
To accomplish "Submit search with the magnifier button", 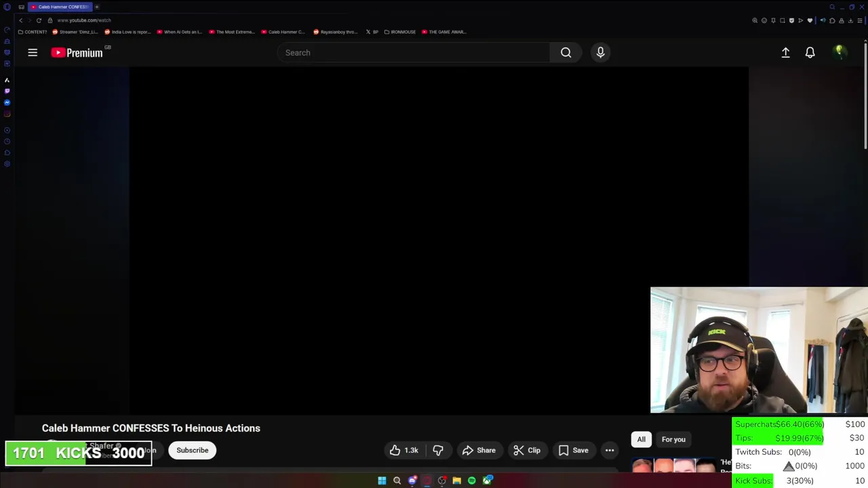I will (x=566, y=52).
